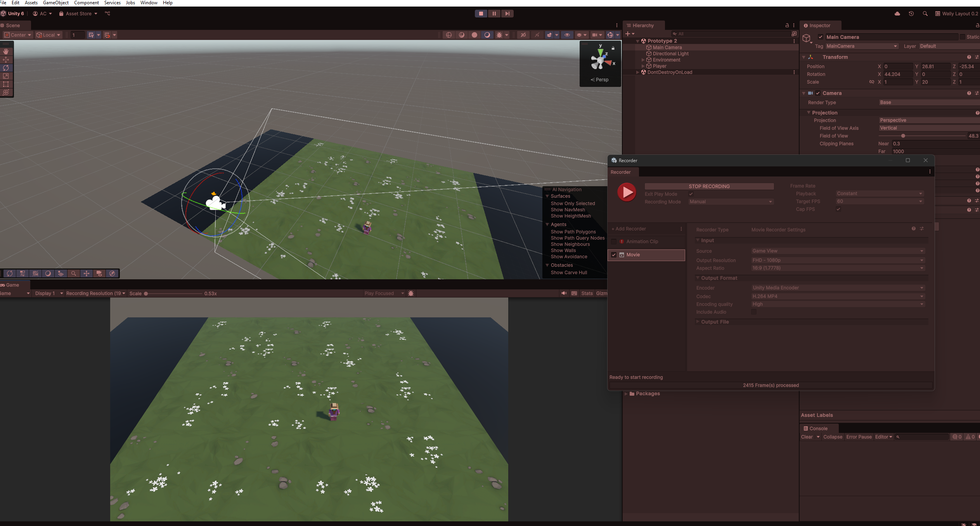
Task: Open the Recording Mode dropdown
Action: [731, 202]
